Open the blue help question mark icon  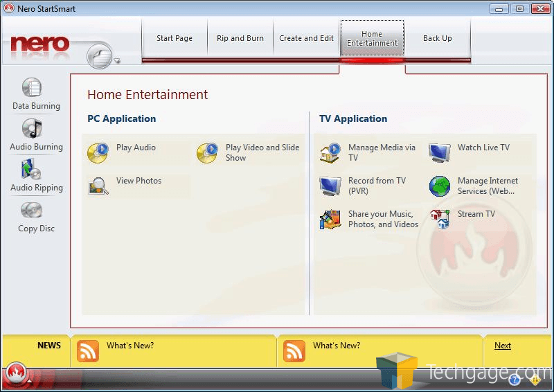[x=515, y=380]
